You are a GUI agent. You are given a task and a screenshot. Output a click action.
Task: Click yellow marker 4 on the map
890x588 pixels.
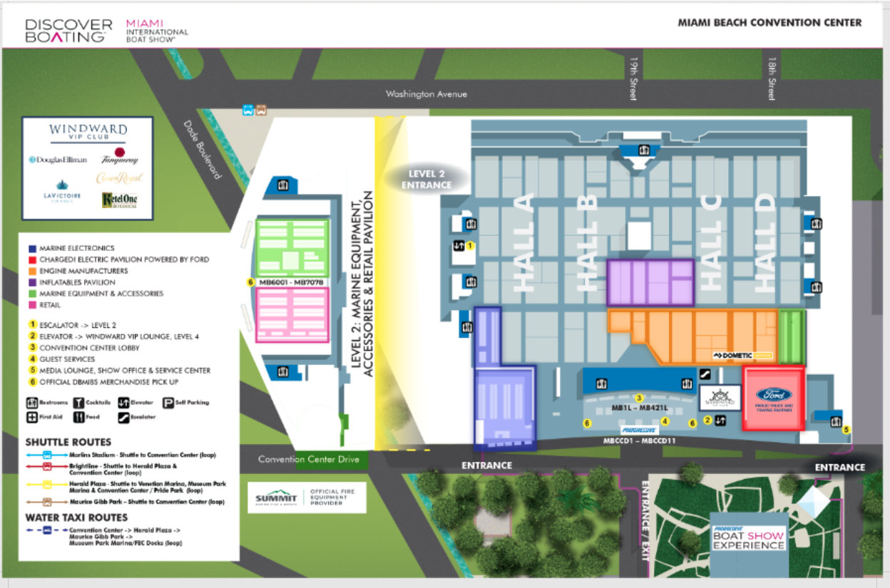click(665, 421)
